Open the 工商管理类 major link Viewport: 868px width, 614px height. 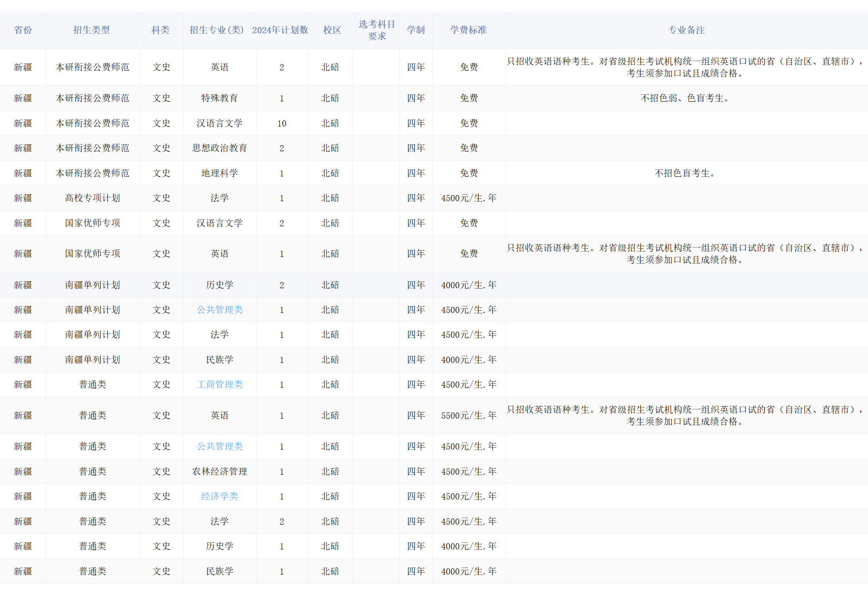220,385
